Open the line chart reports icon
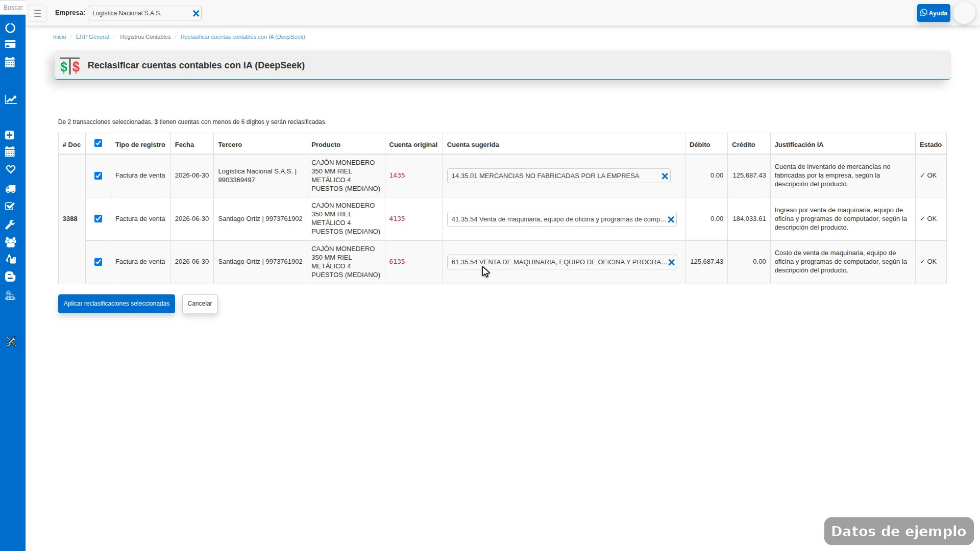The height and width of the screenshot is (551, 980). click(11, 99)
